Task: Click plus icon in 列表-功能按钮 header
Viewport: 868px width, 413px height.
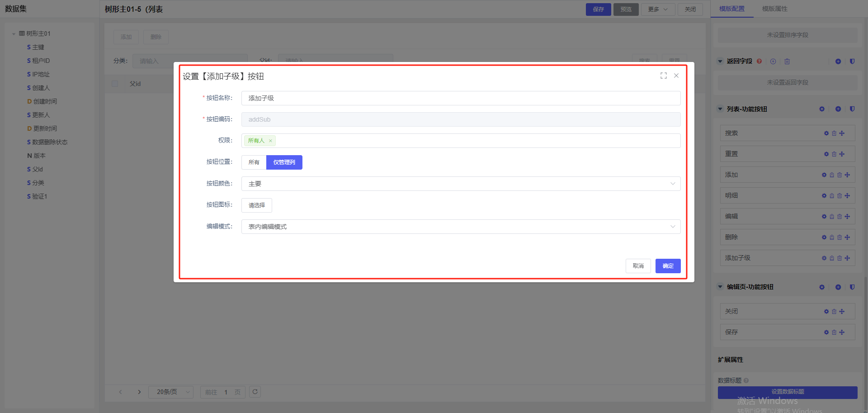Action: click(838, 109)
